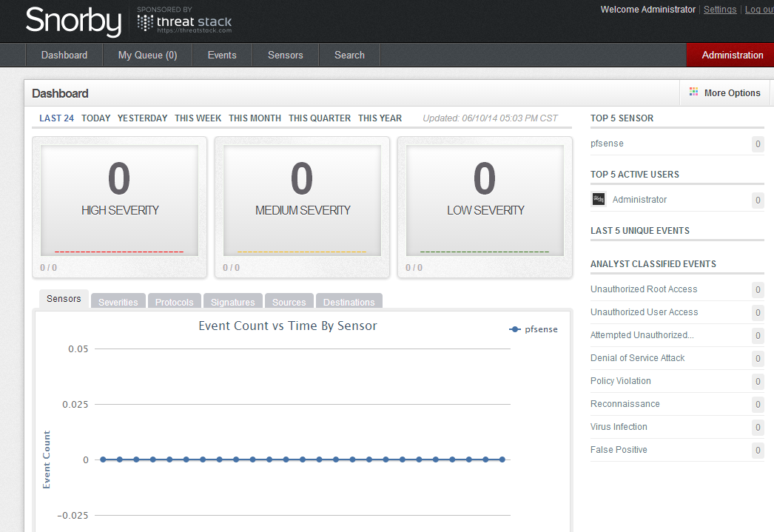Select the LAST 24 time range
This screenshot has width=774, height=532.
(56, 118)
